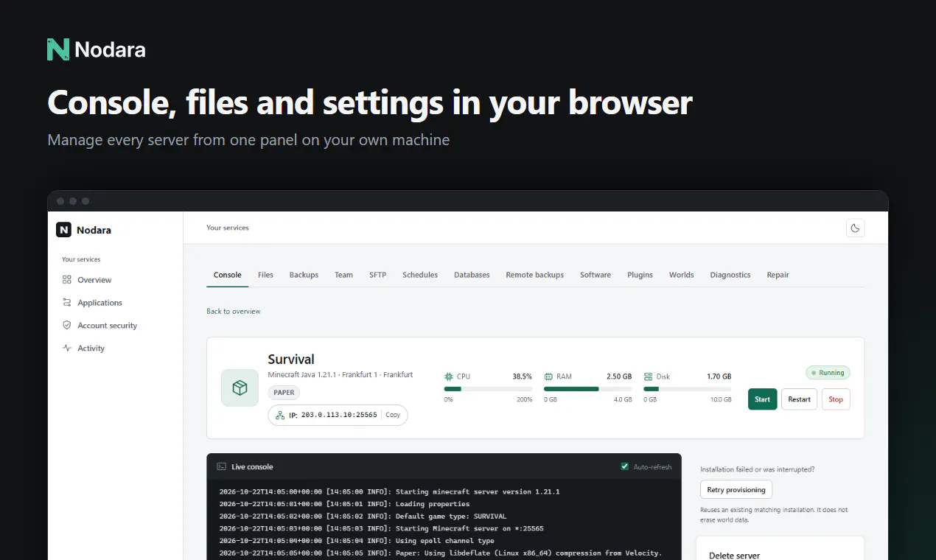This screenshot has height=560, width=936.
Task: Click the Live console terminal icon
Action: tap(221, 466)
